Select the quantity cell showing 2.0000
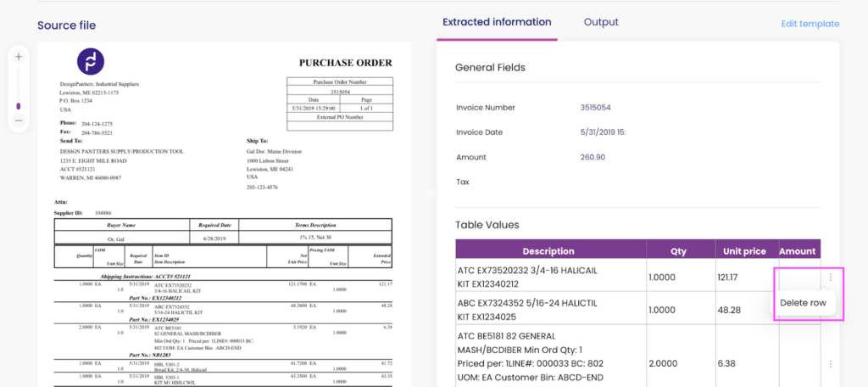Screen dimensions: 868x387 (665, 362)
